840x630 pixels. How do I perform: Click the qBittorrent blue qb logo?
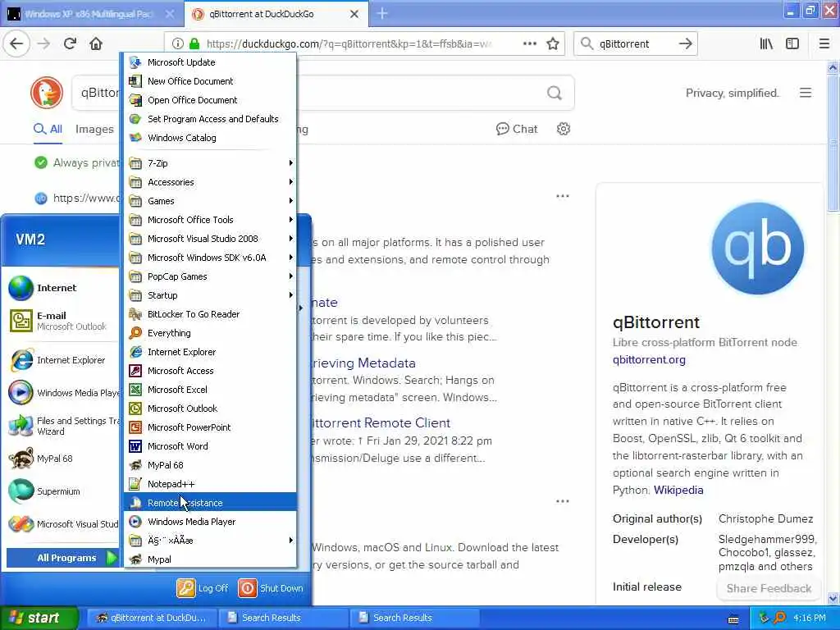757,248
